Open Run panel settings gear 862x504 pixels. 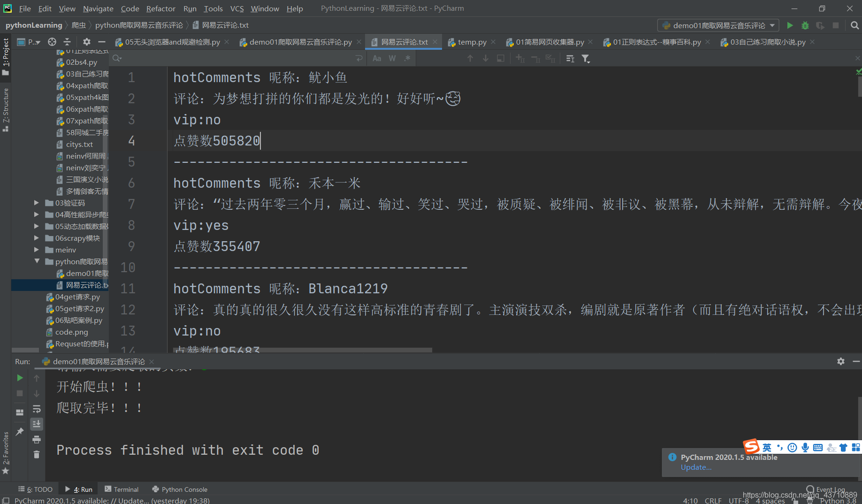[x=841, y=361]
